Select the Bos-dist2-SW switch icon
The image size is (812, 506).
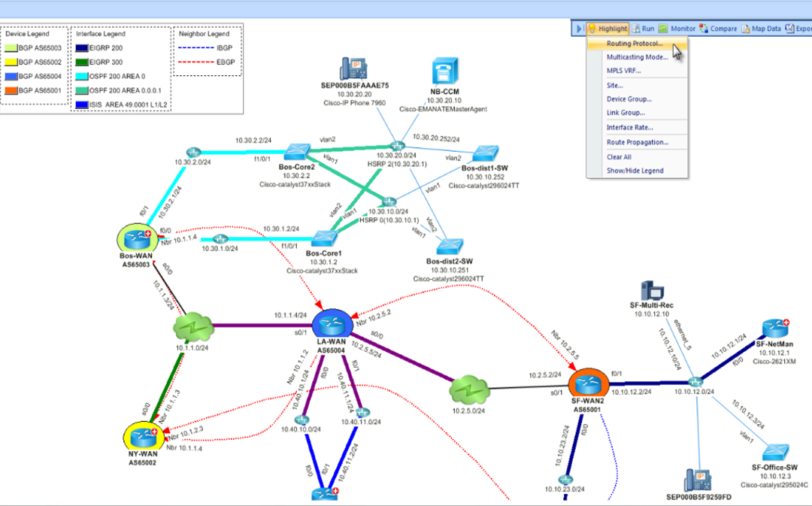(x=450, y=247)
